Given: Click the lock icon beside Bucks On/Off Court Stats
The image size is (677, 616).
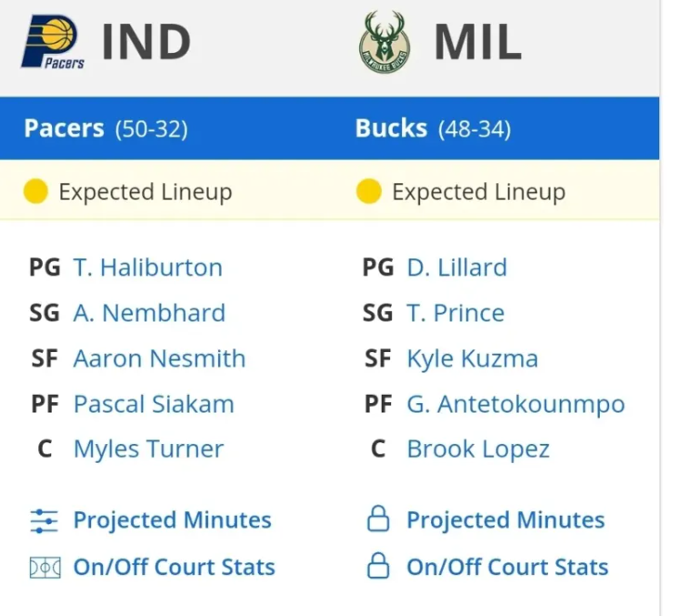Looking at the screenshot, I should pos(378,566).
